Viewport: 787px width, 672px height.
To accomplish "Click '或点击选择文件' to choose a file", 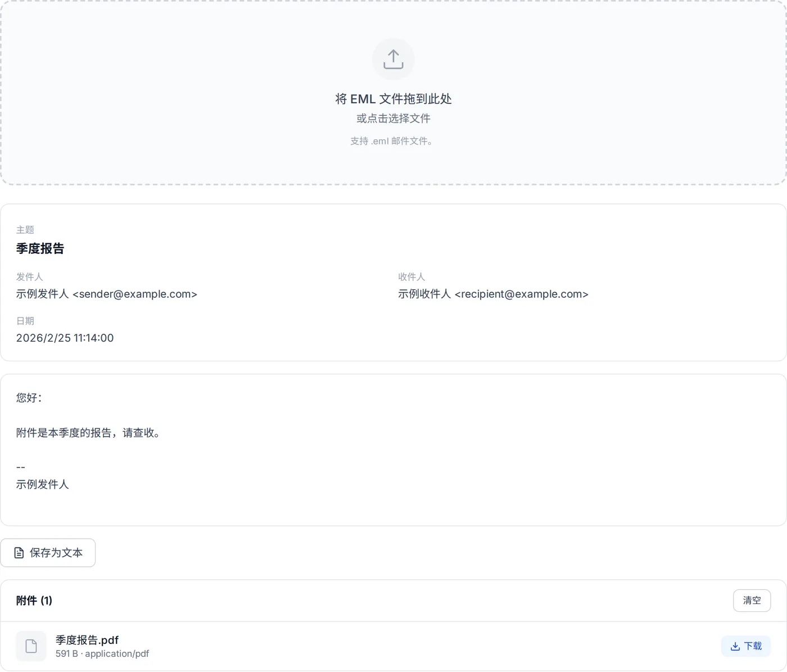I will click(393, 119).
